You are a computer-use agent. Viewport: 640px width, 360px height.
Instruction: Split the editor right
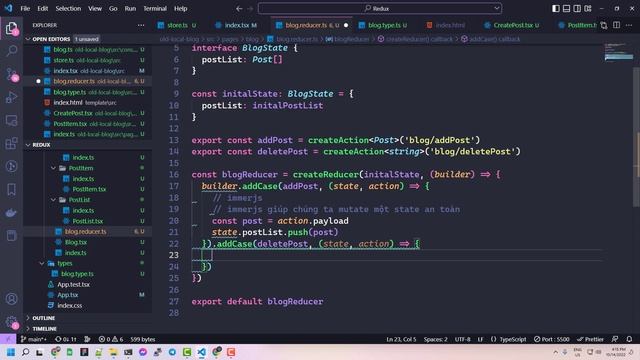616,25
